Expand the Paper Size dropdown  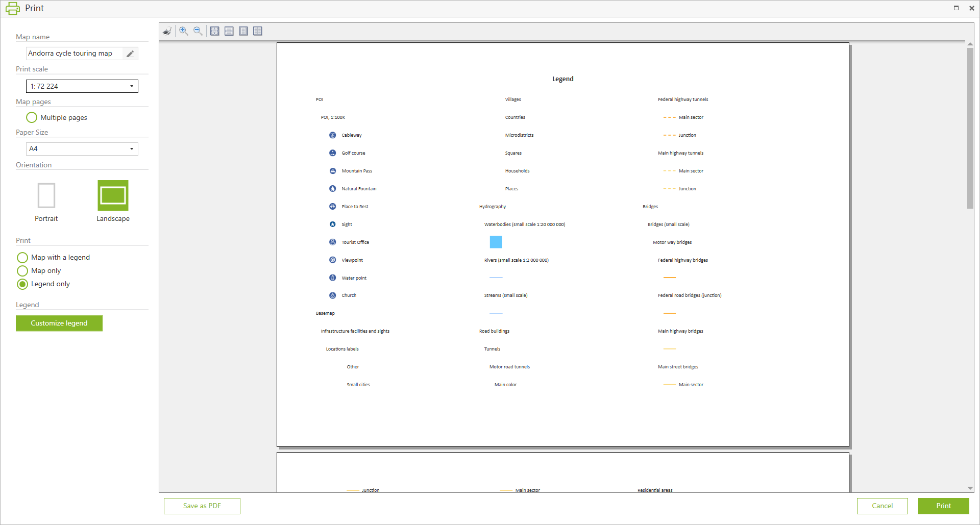(132, 149)
